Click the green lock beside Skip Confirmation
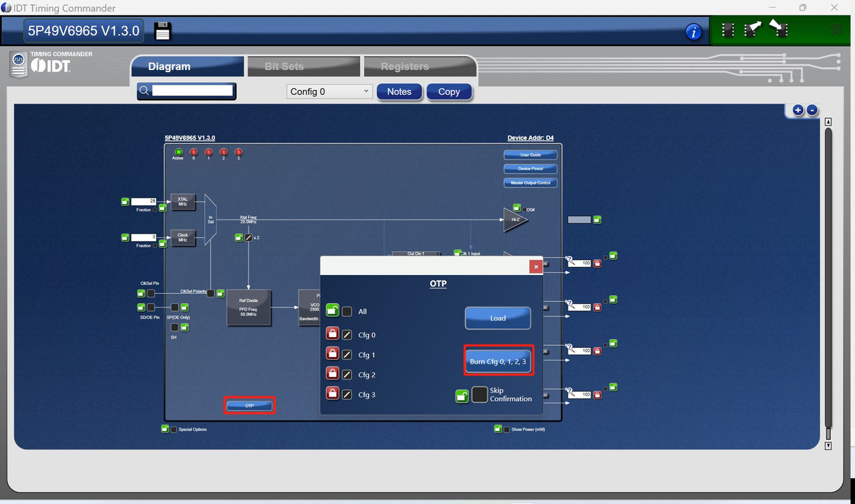 tap(462, 397)
